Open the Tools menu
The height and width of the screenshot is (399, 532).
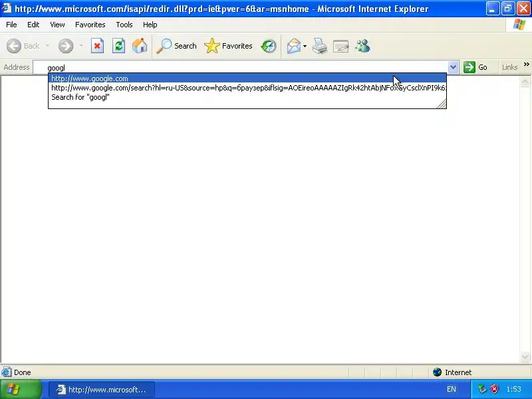coord(124,25)
